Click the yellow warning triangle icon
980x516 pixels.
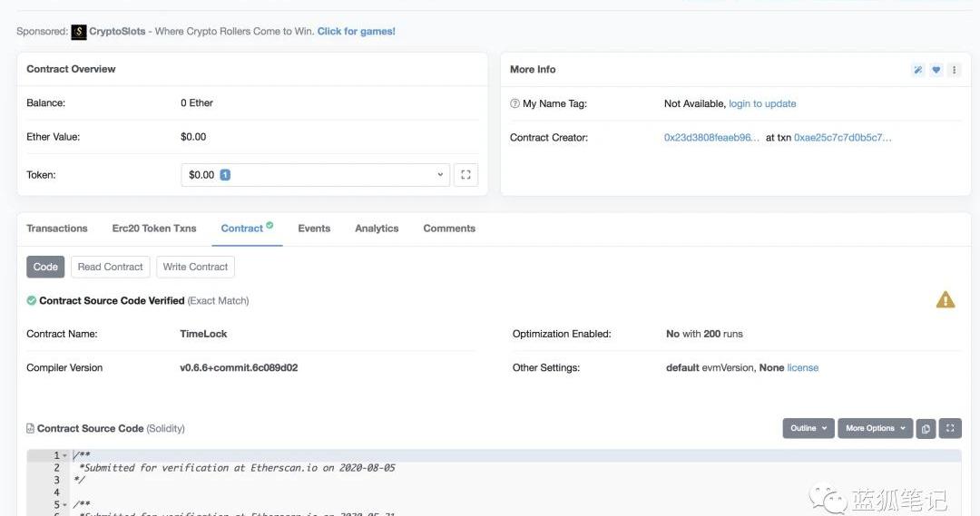(x=946, y=300)
